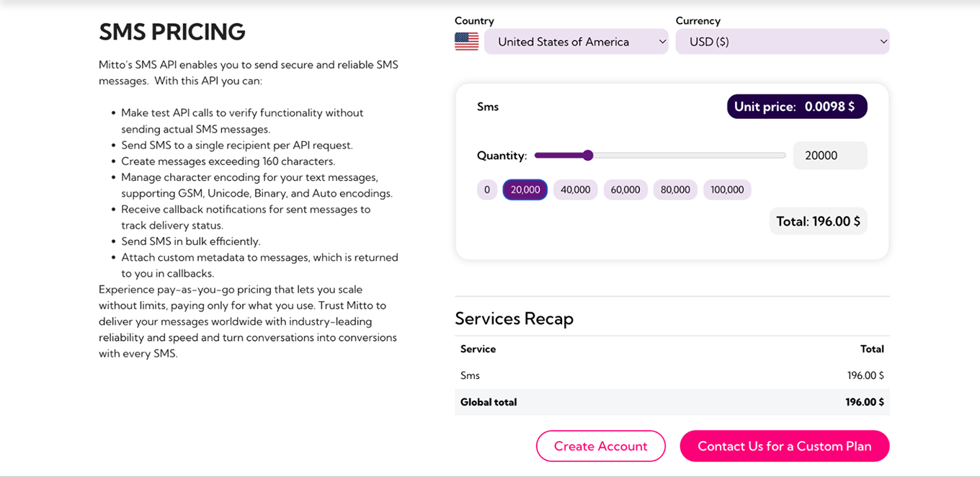Open the Country dropdown
980x477 pixels.
576,42
